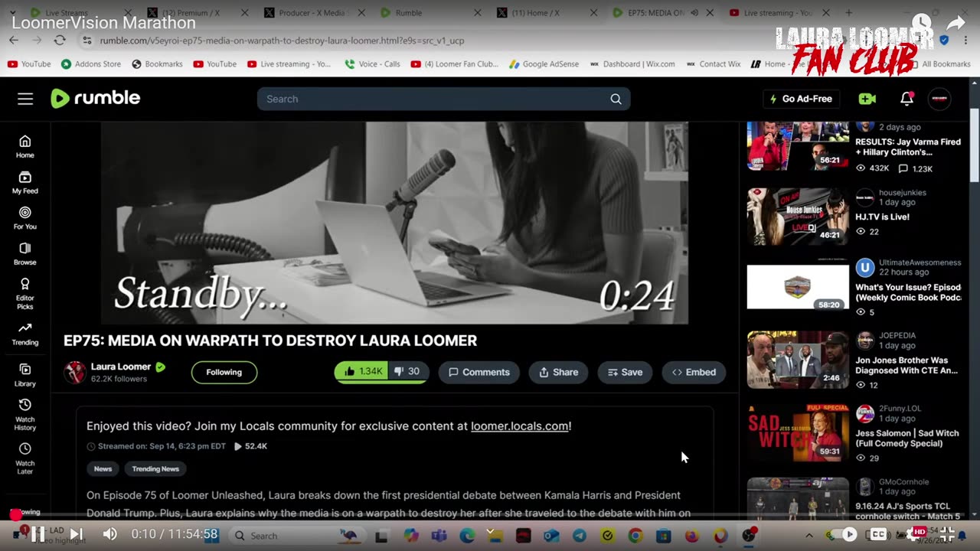This screenshot has height=551, width=980.
Task: Enter fullscreen in the video player
Action: click(947, 534)
